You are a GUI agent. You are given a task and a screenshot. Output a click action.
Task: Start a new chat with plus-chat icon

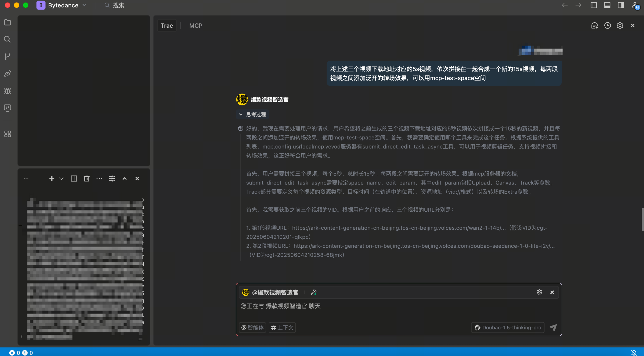point(594,26)
